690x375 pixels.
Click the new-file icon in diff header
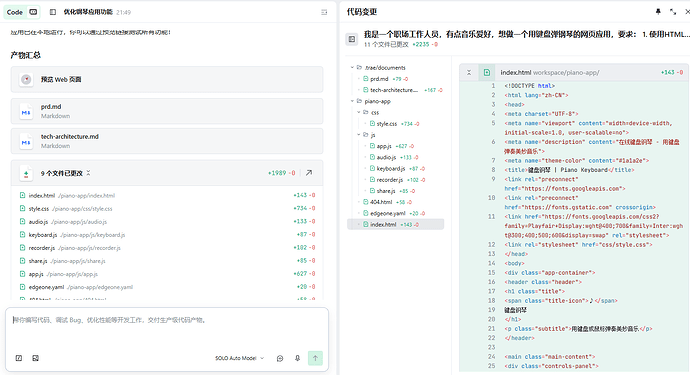click(487, 73)
